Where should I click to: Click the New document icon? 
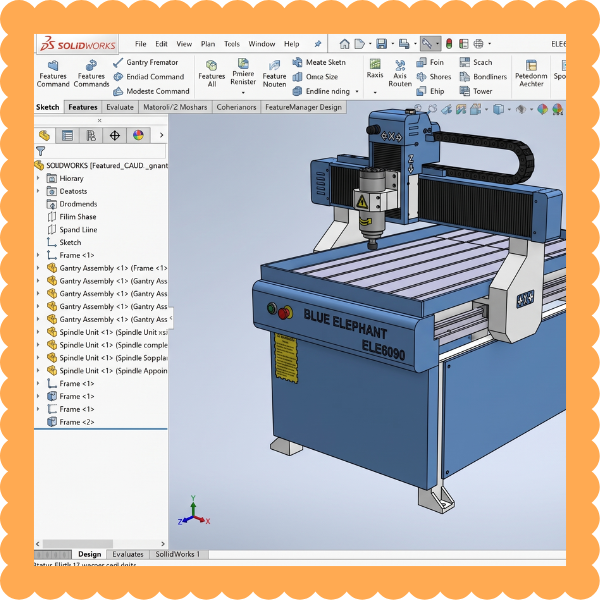point(359,44)
